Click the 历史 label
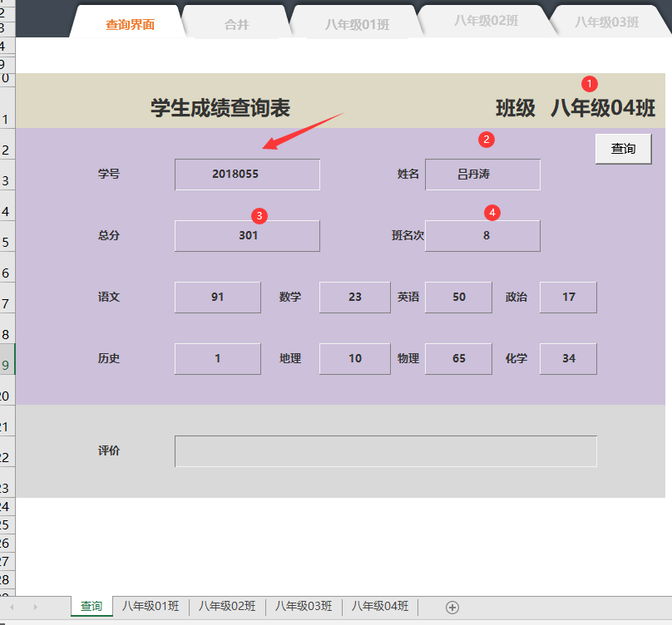Screen dimensions: 672x625 pos(109,358)
